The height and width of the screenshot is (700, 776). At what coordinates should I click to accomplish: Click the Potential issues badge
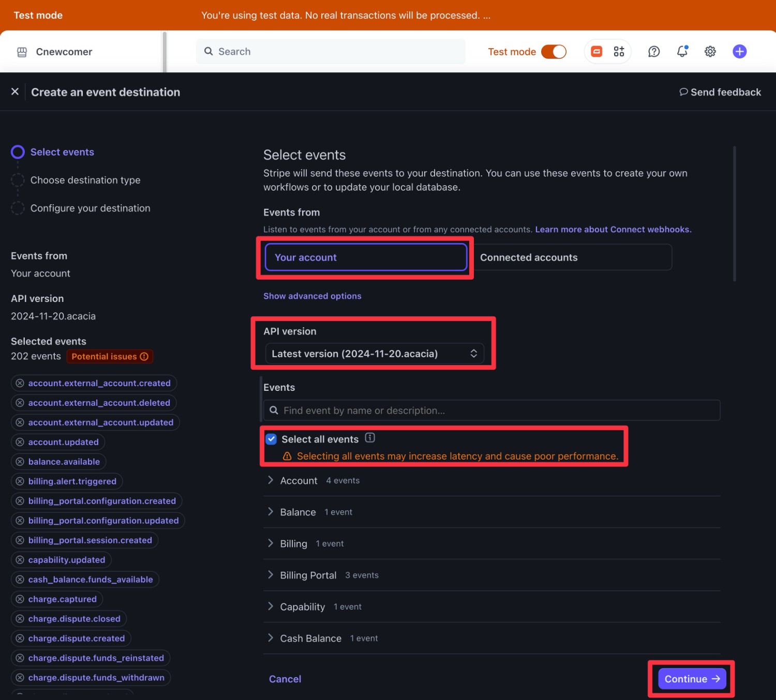[110, 357]
